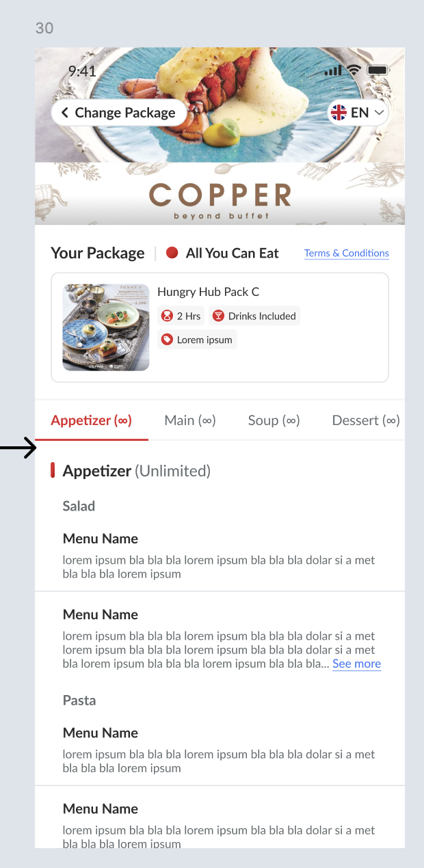Click the battery icon in status bar
Image resolution: width=424 pixels, height=868 pixels.
point(377,70)
